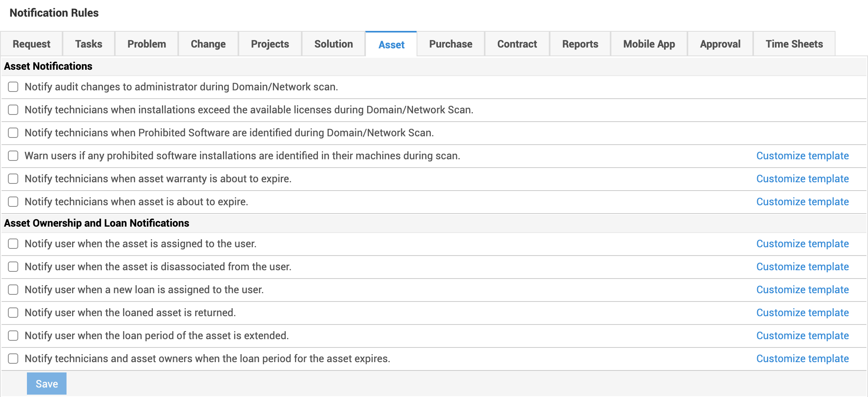This screenshot has height=397, width=868.
Task: Customize template for loan period extended
Action: pyautogui.click(x=802, y=336)
